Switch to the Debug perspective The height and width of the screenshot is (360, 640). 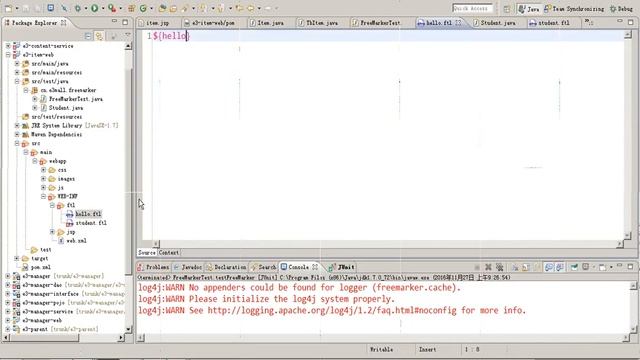(x=622, y=9)
